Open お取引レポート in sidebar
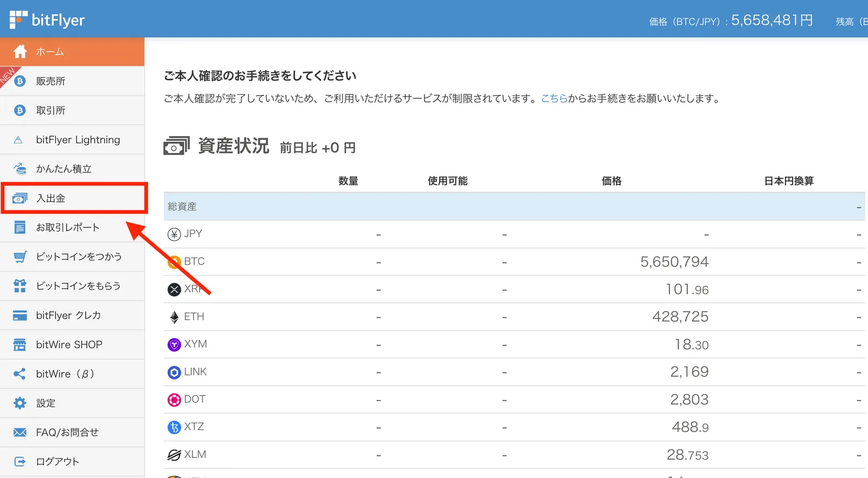The height and width of the screenshot is (478, 868). click(72, 228)
